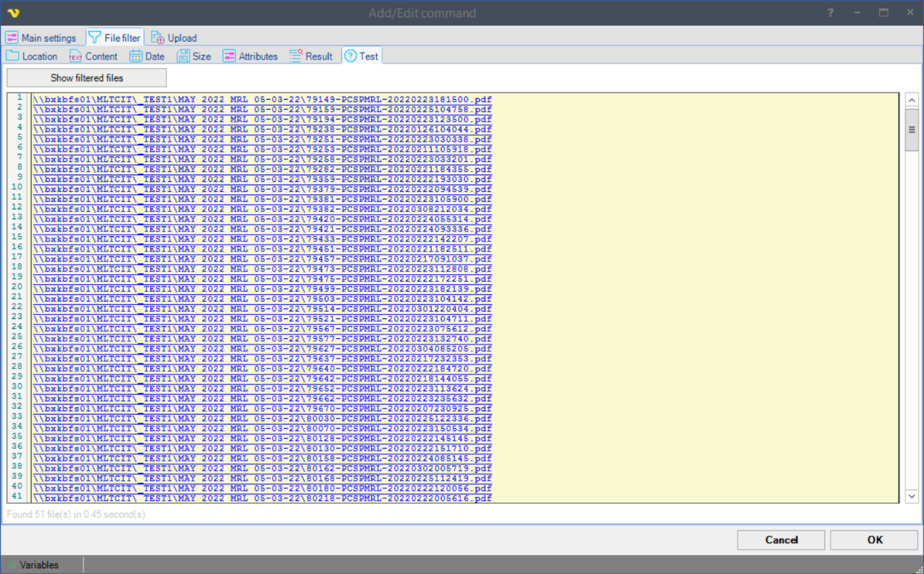Click the Upload tab icon
This screenshot has height=574, width=924.
(157, 38)
